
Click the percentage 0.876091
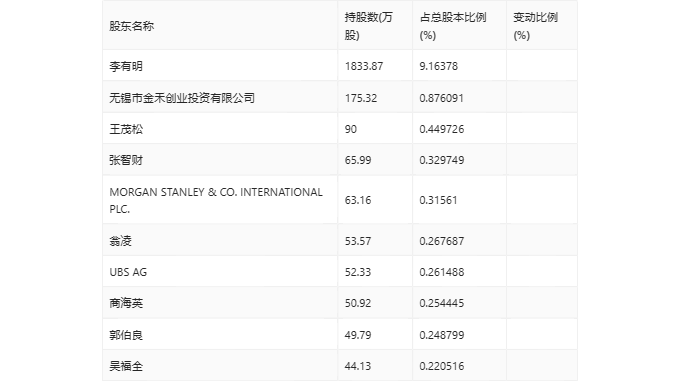tap(441, 98)
